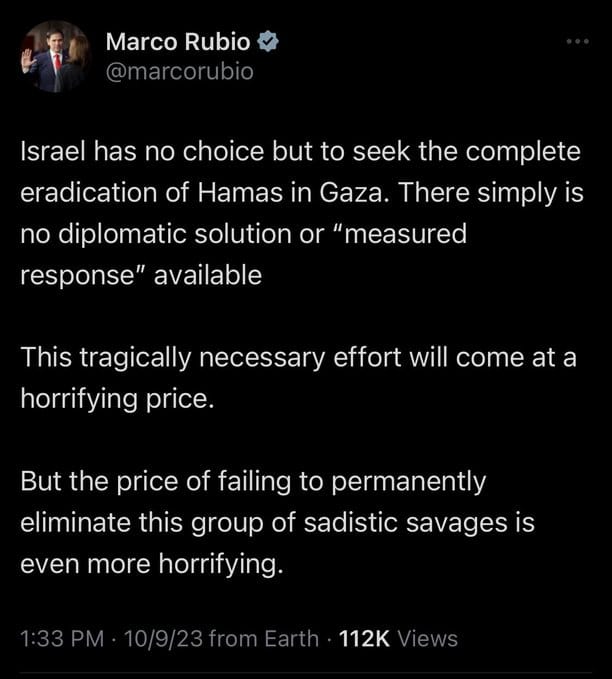Open Marco Rubio's profile avatar photo
The width and height of the screenshot is (612, 679).
pyautogui.click(x=53, y=56)
